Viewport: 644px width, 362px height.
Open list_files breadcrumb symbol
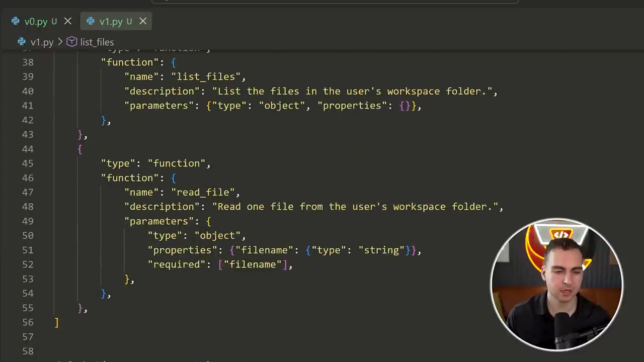click(x=97, y=42)
